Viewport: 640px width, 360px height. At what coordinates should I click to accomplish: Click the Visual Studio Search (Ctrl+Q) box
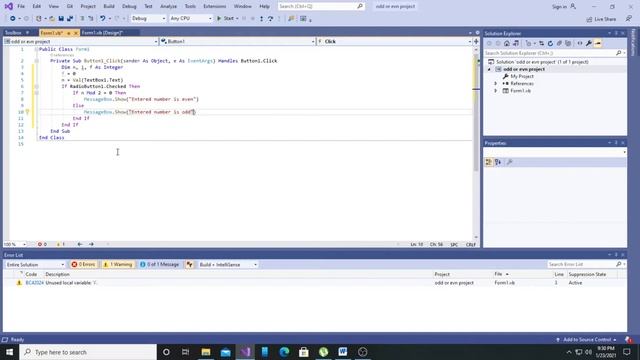point(321,6)
